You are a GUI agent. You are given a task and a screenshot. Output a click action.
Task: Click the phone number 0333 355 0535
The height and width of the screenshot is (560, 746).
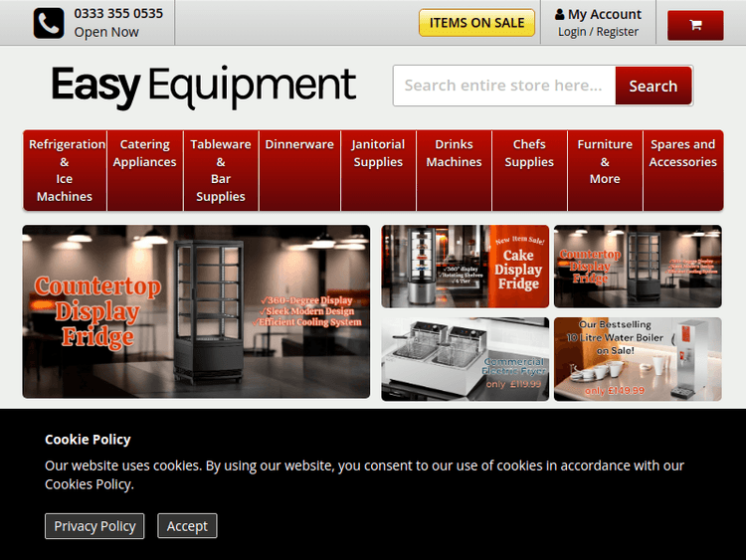(x=118, y=13)
